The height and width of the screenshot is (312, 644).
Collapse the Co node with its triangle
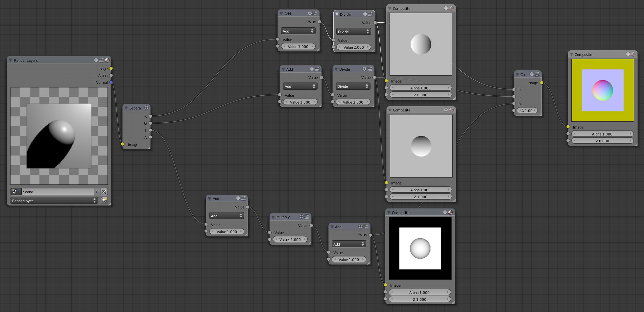[517, 75]
